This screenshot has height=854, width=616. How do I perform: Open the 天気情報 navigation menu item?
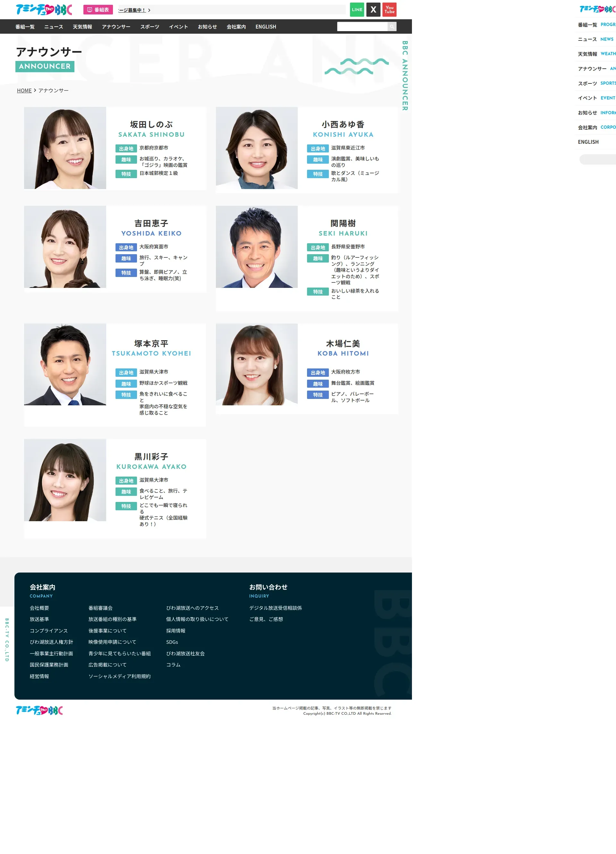82,27
